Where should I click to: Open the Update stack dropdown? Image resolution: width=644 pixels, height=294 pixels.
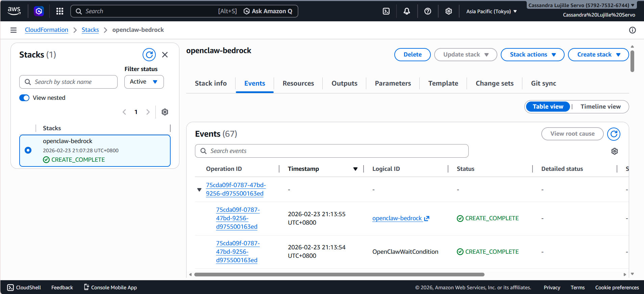click(x=466, y=54)
